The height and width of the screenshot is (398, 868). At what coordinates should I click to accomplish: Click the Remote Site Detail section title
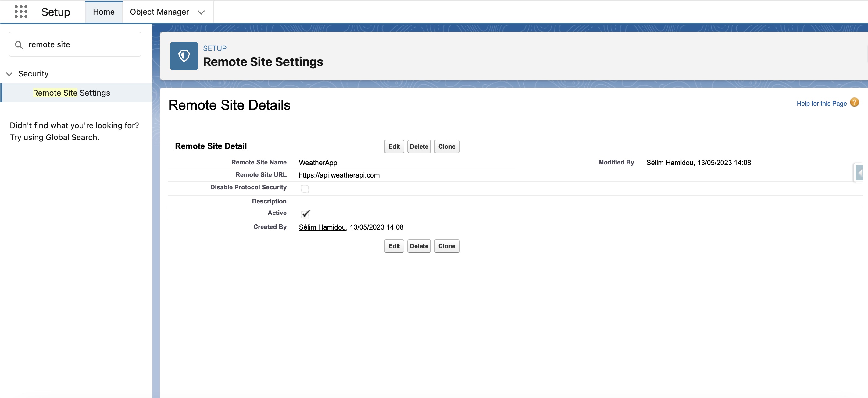[211, 146]
